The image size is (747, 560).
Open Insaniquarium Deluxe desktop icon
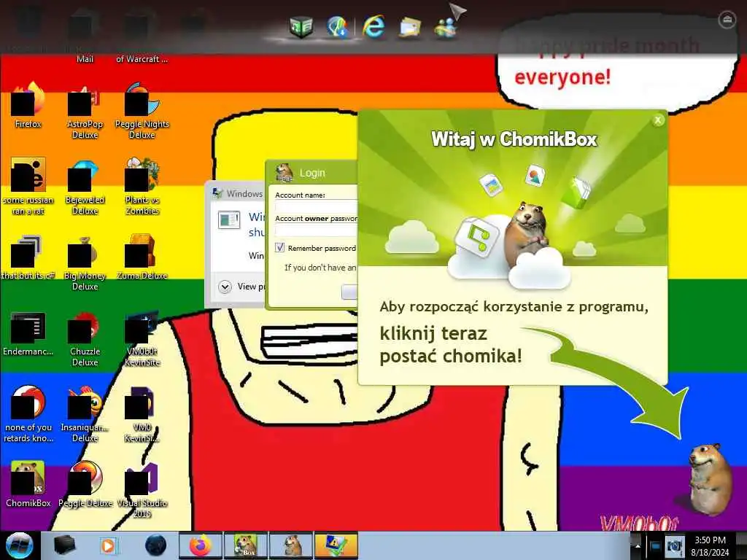85,414
